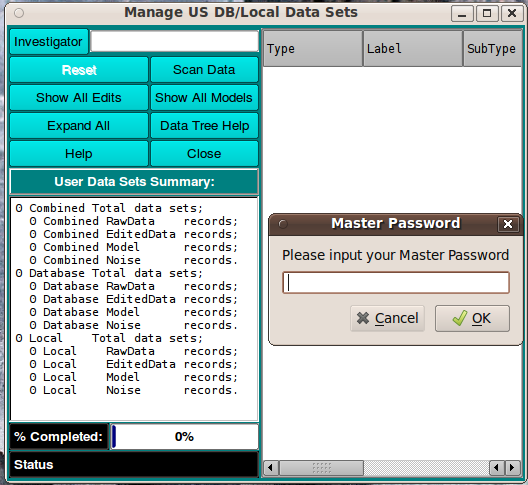Open the Help button
This screenshot has width=528, height=485.
[79, 154]
